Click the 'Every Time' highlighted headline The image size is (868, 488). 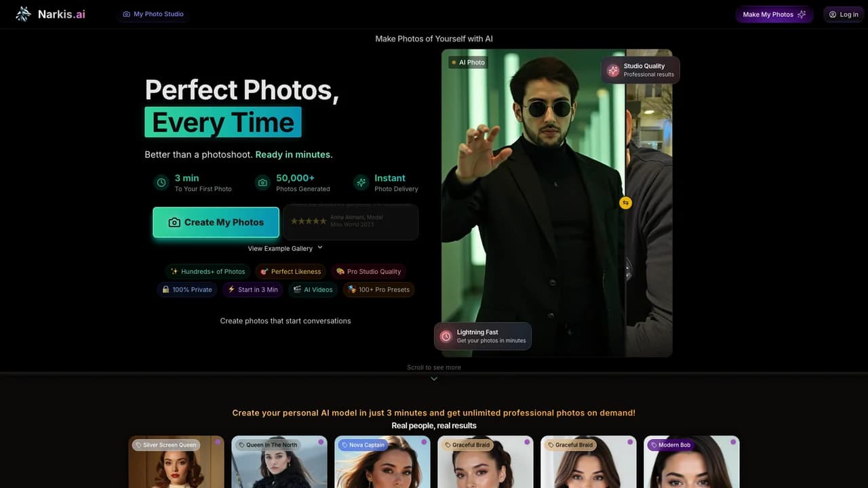(223, 123)
